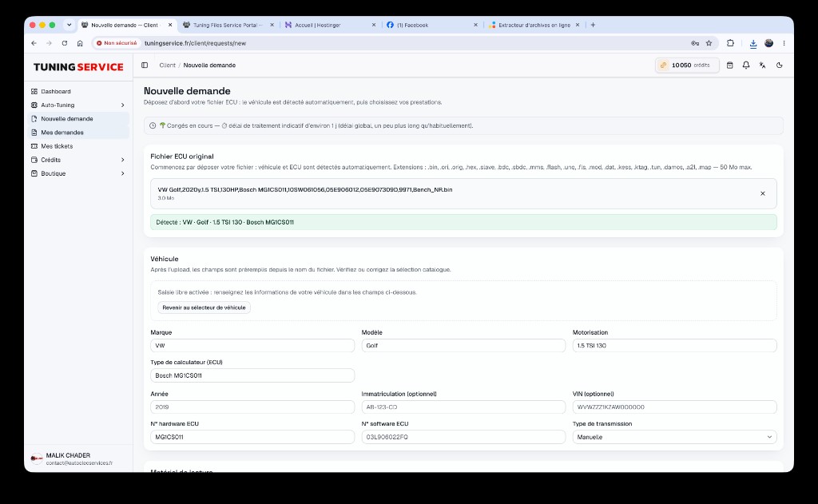
Task: Open the tab search dropdown
Action: point(69,25)
